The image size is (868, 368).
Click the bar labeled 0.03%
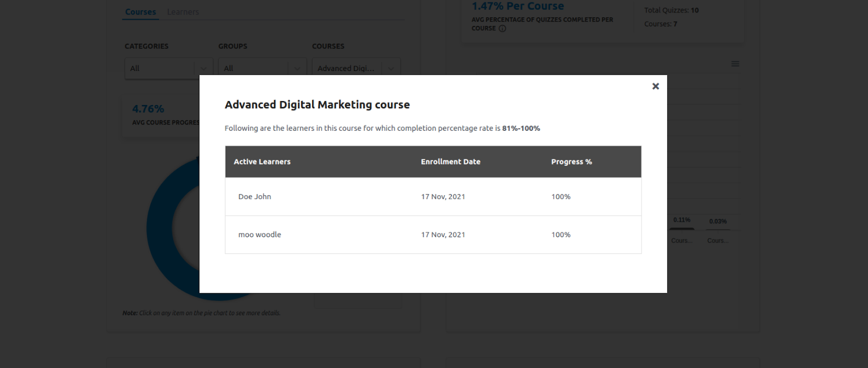(x=718, y=229)
